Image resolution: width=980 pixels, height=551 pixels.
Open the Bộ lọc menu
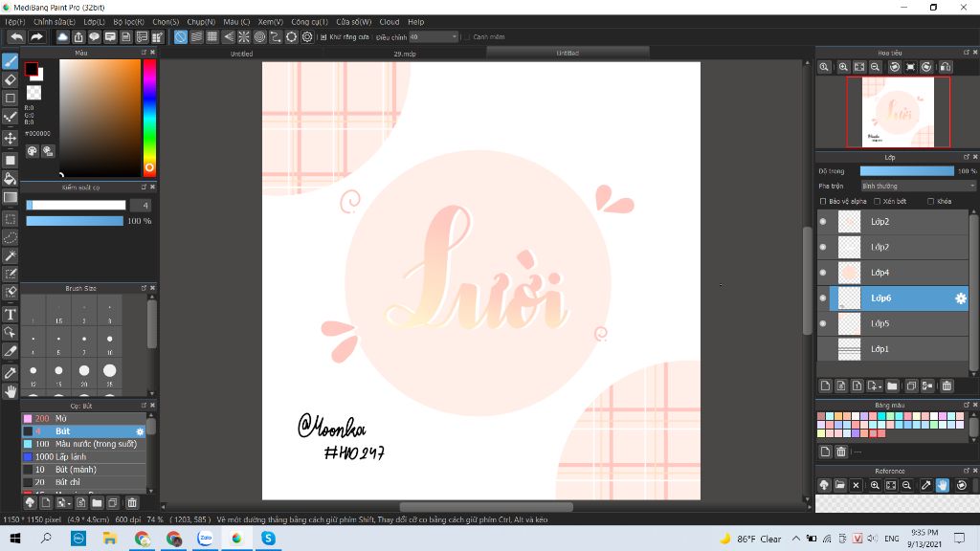coord(129,22)
